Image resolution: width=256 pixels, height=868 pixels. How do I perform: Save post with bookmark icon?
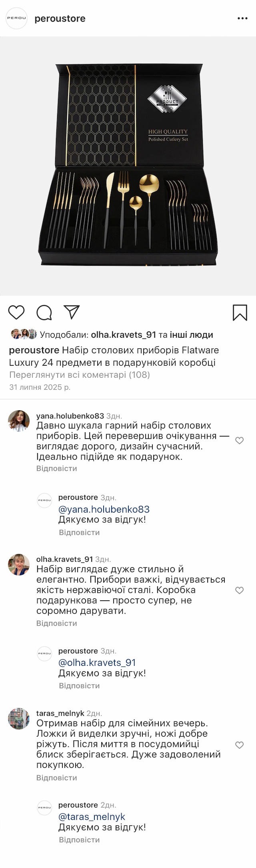(240, 313)
